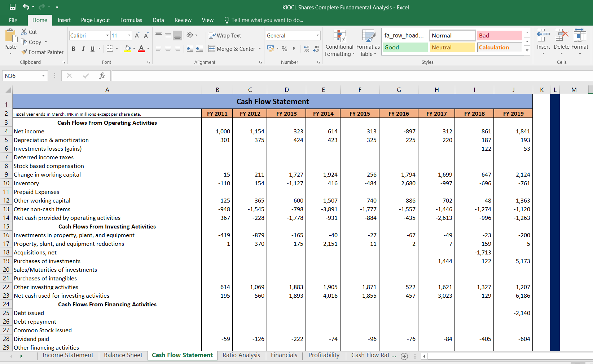Click the Save icon in quick access toolbar
The image size is (593, 364).
(13, 7)
